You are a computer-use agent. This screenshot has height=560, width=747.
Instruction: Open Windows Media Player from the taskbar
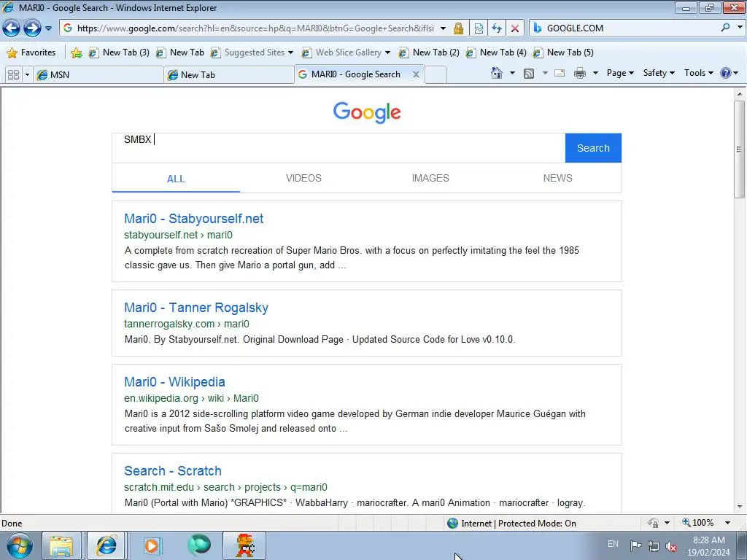coord(152,545)
